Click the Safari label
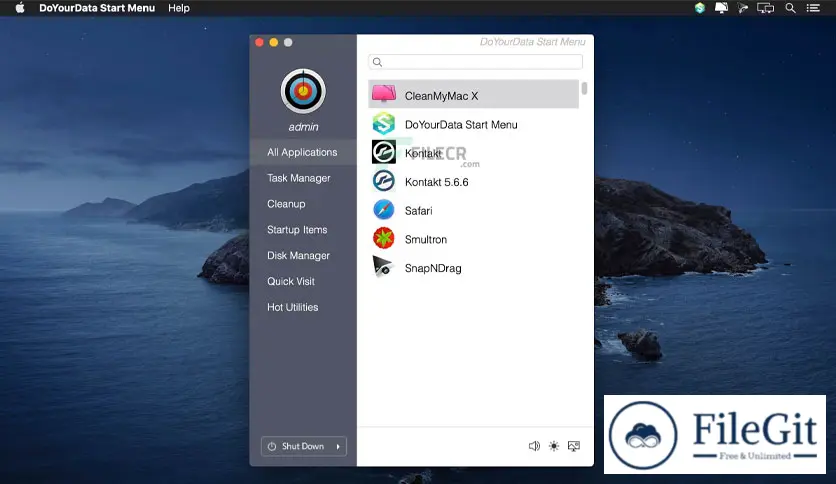 click(419, 211)
